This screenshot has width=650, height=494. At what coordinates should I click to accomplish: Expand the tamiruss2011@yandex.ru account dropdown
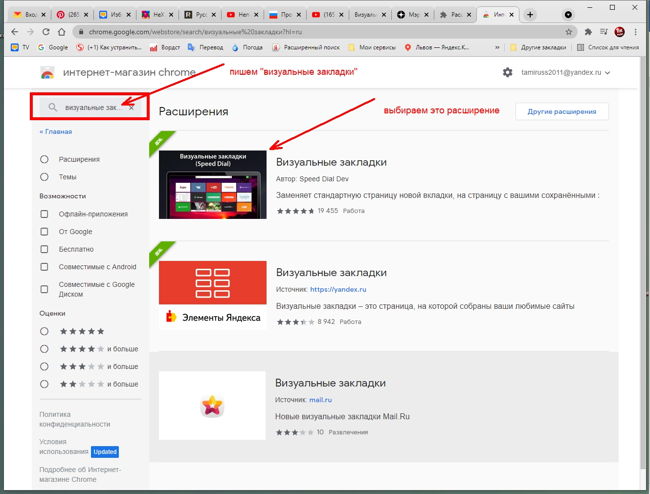coord(565,73)
